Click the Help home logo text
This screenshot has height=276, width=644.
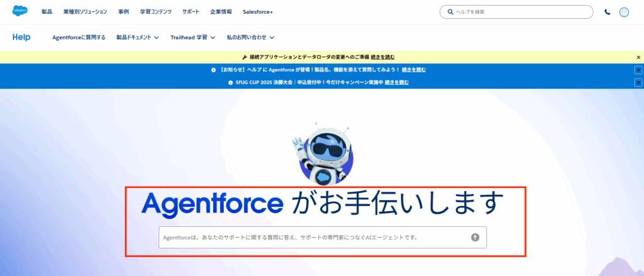(21, 38)
